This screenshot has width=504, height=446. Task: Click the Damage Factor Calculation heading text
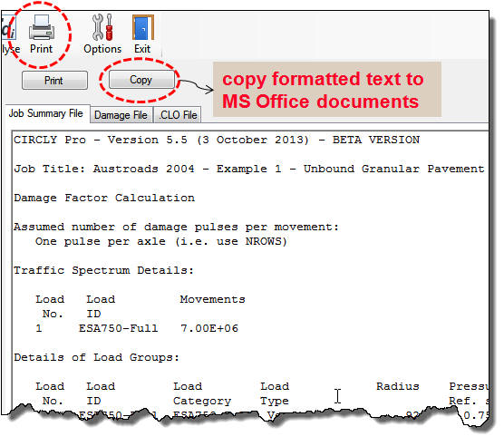coord(104,198)
